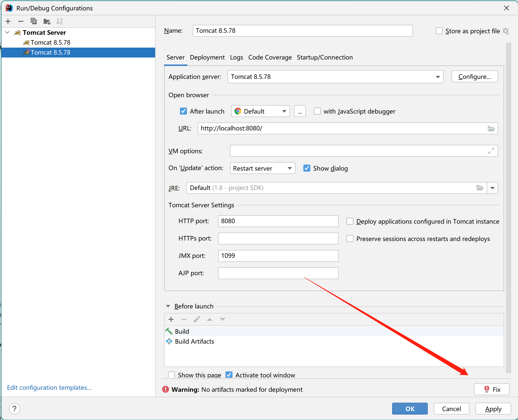Add new configuration with plus icon
Image resolution: width=518 pixels, height=420 pixels.
coord(8,21)
